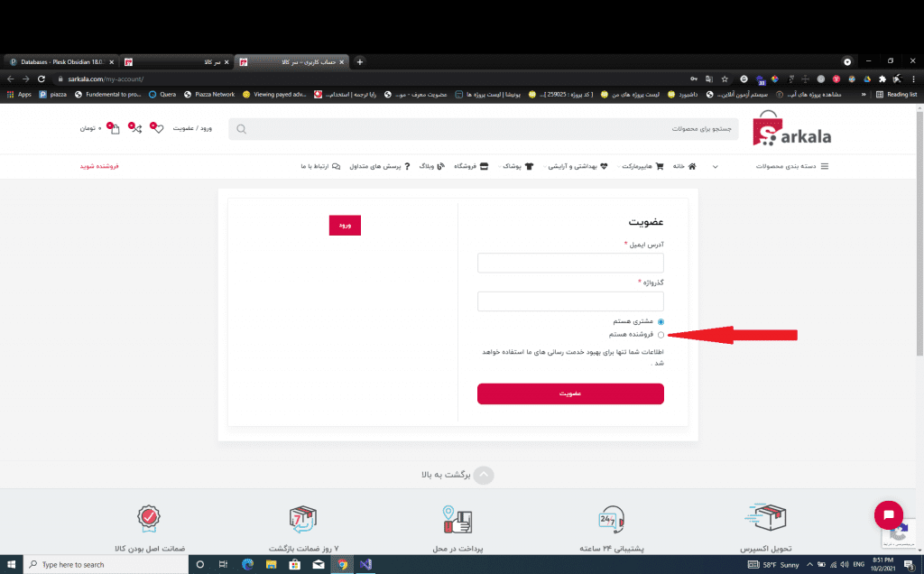Select the 'فروشنده هستم' seller radio button
This screenshot has width=924, height=574.
click(661, 335)
